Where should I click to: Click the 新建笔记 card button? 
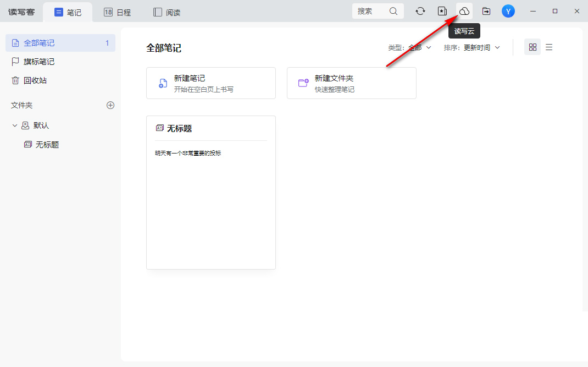point(211,83)
